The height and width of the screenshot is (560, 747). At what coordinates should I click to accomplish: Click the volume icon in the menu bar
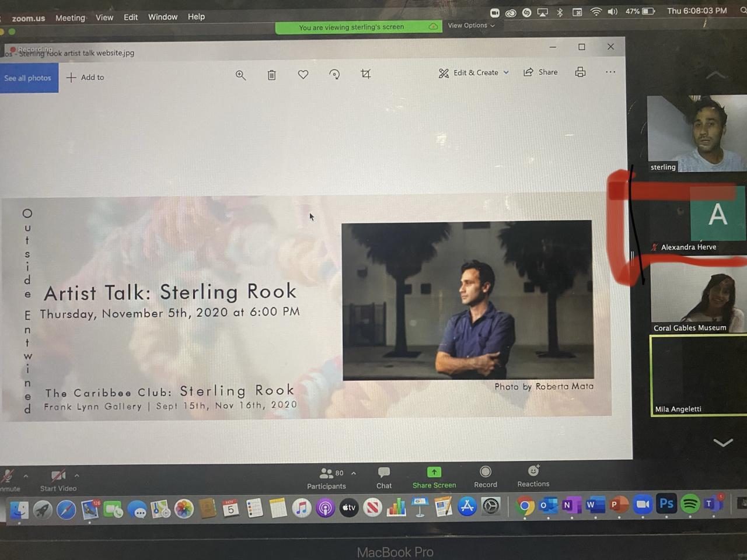pyautogui.click(x=612, y=12)
